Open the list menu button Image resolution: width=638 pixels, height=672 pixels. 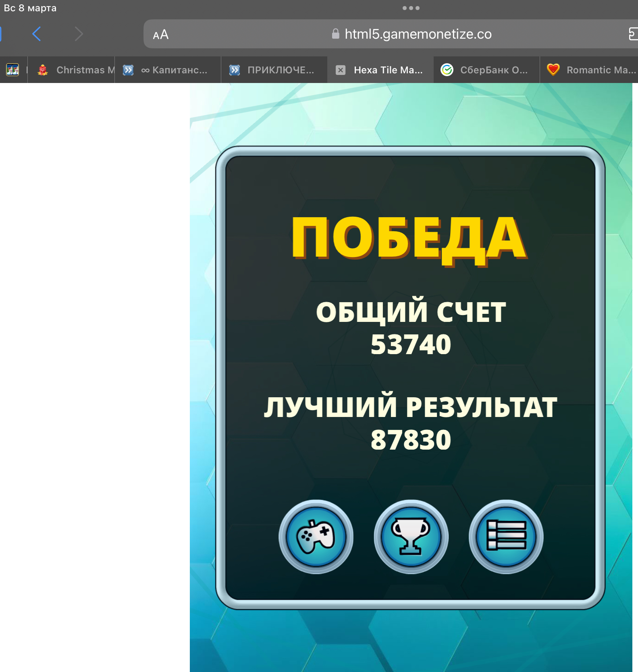[506, 537]
